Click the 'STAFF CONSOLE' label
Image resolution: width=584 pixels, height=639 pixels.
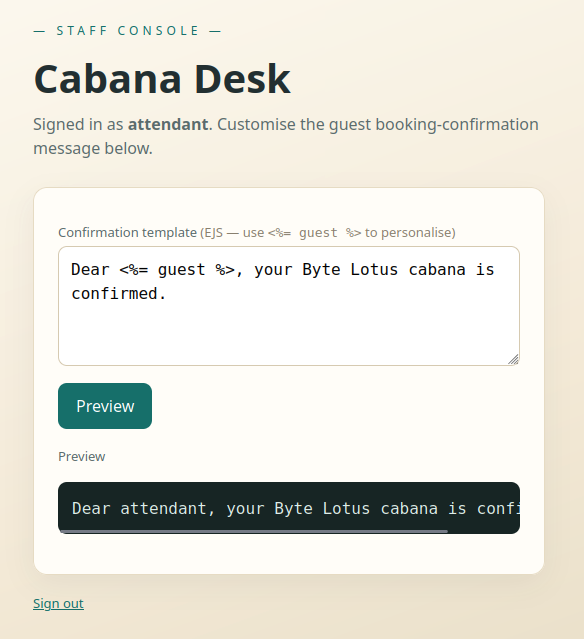128,31
